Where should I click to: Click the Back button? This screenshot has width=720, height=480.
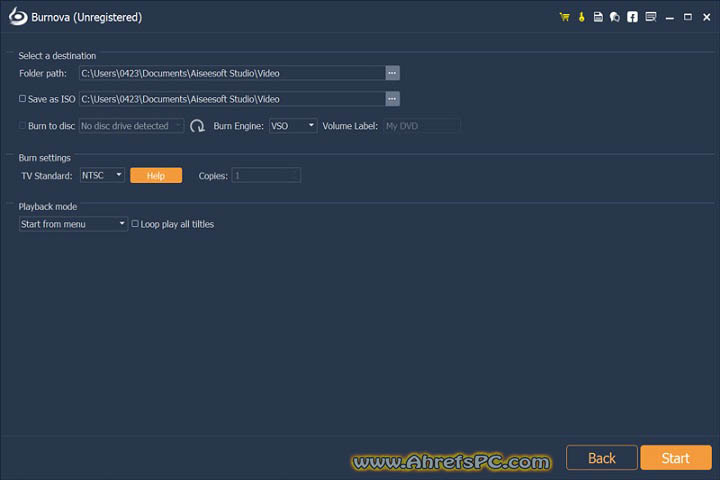click(602, 457)
